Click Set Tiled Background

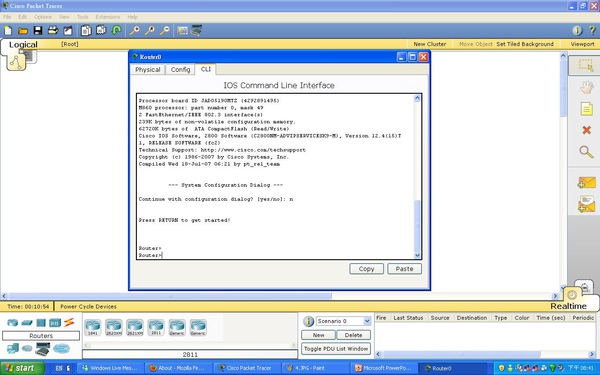(525, 44)
